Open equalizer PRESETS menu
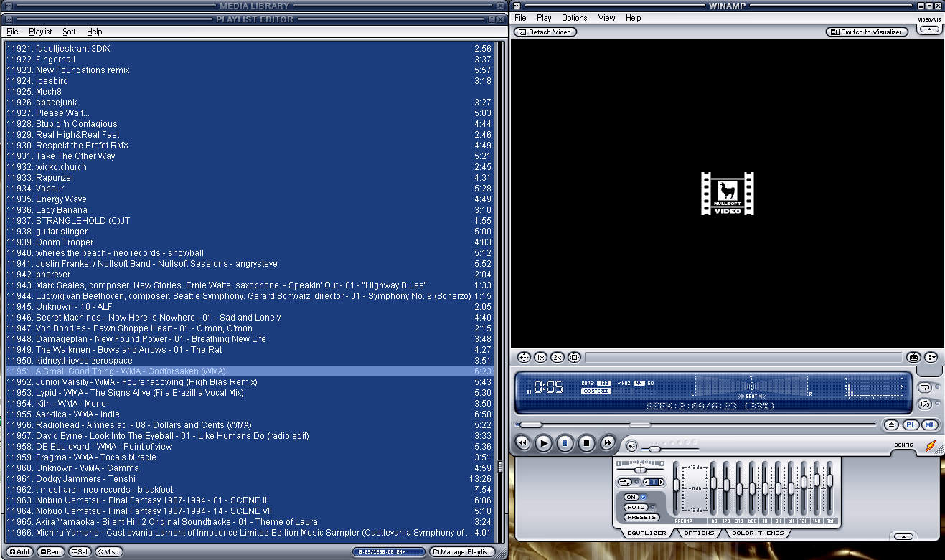Viewport: 945px width, 560px height. tap(641, 517)
